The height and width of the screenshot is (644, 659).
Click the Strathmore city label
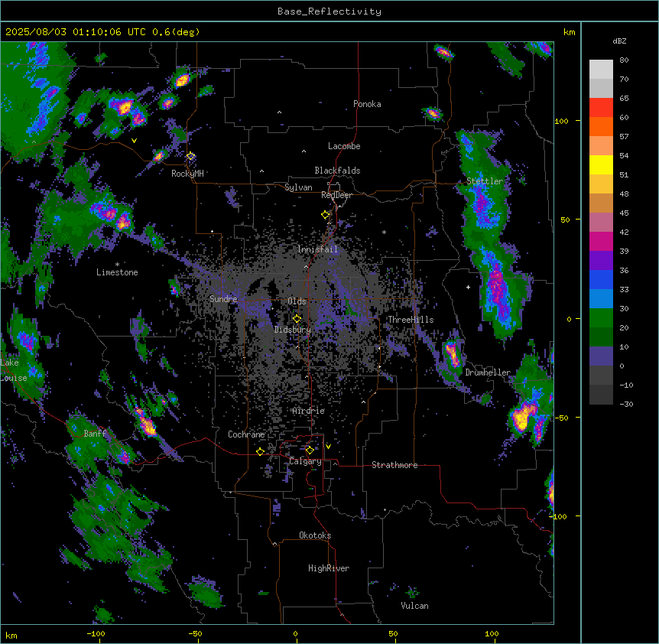394,465
